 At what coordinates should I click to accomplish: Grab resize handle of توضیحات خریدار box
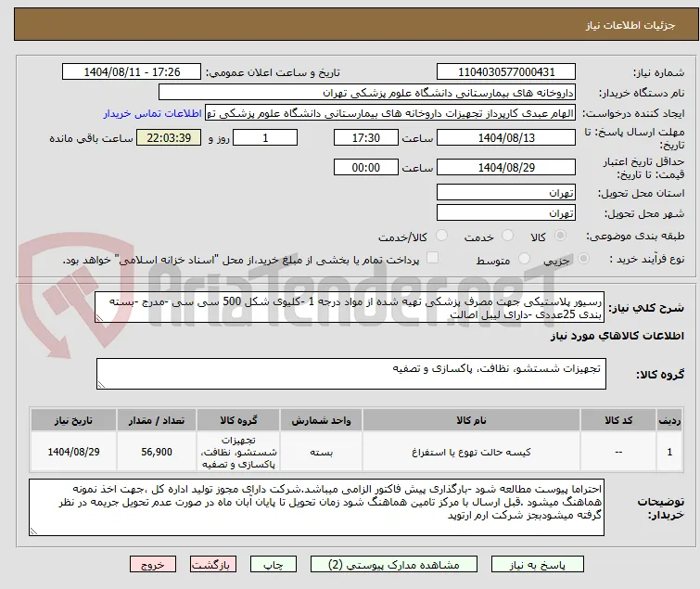point(34,531)
